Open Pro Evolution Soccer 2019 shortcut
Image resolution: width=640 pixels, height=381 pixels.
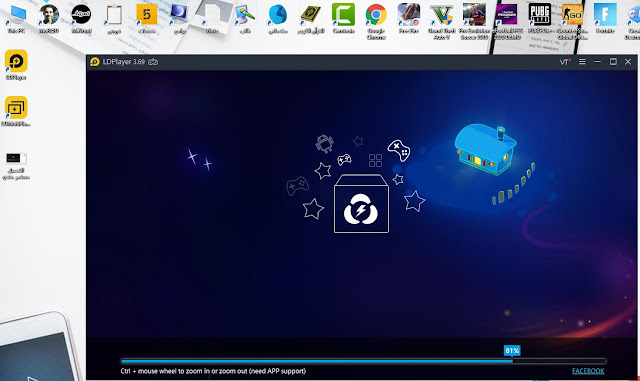click(474, 21)
